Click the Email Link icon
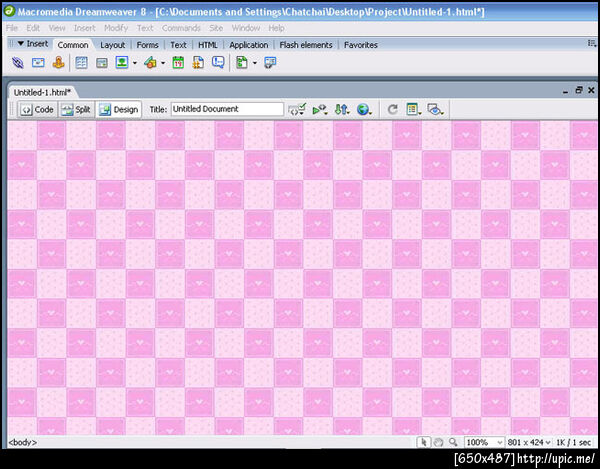This screenshot has width=600, height=469. tap(38, 62)
